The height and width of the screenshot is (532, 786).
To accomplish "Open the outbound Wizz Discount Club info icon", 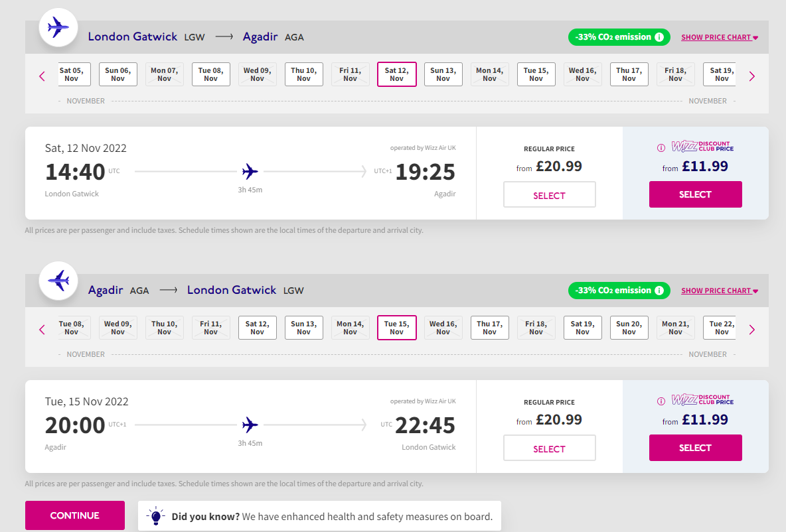I will [x=661, y=148].
